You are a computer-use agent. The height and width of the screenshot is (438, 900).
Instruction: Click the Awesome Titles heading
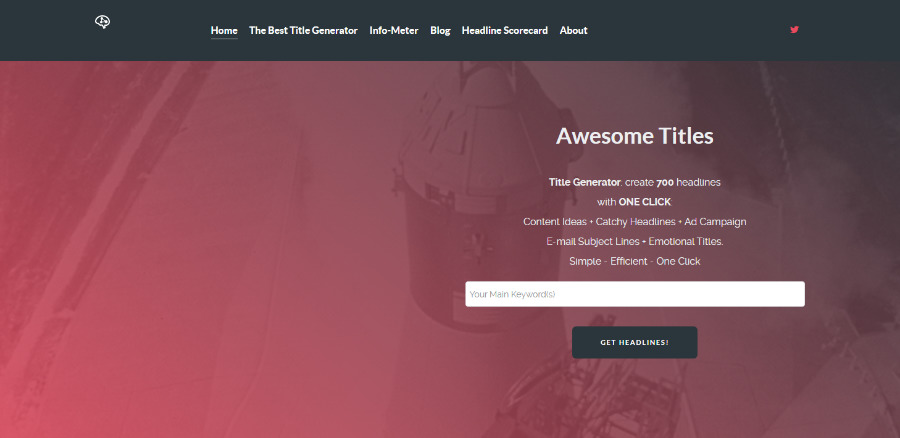coord(634,136)
